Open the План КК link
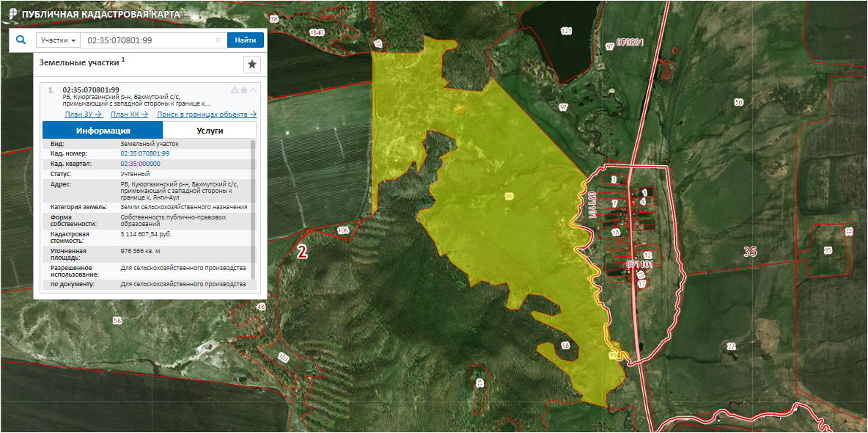 coord(129,114)
